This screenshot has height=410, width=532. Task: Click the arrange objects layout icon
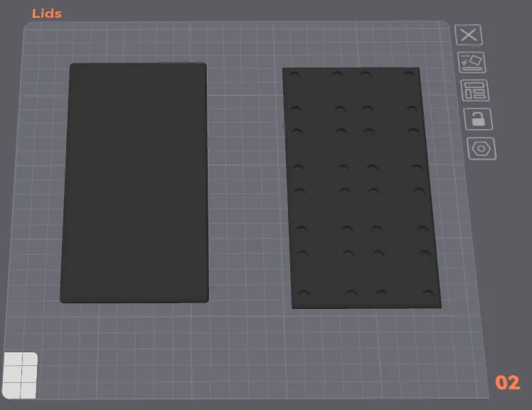click(474, 90)
